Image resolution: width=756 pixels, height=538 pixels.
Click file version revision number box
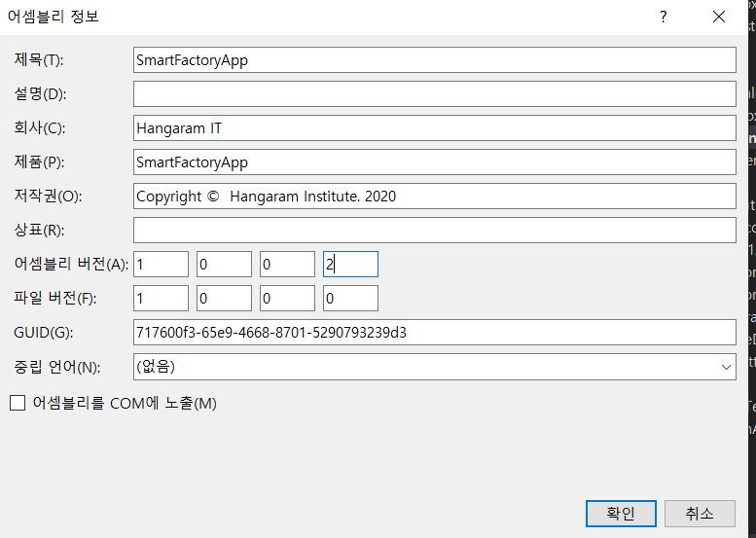pos(350,299)
